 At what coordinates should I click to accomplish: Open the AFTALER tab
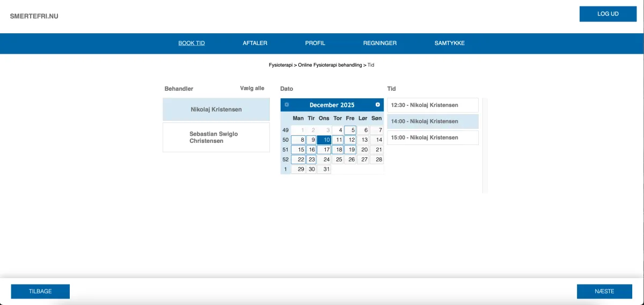tap(255, 43)
